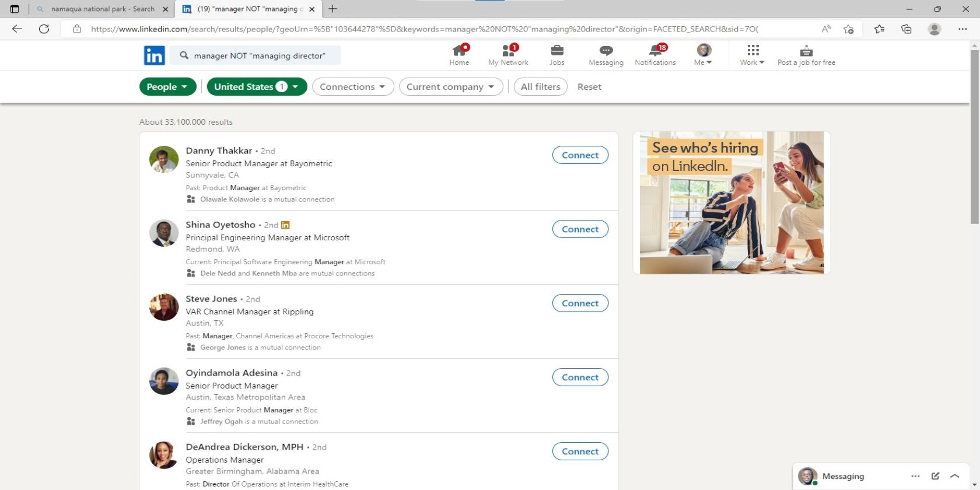Click the browser address bar URL
The width and height of the screenshot is (980, 490).
pos(424,29)
